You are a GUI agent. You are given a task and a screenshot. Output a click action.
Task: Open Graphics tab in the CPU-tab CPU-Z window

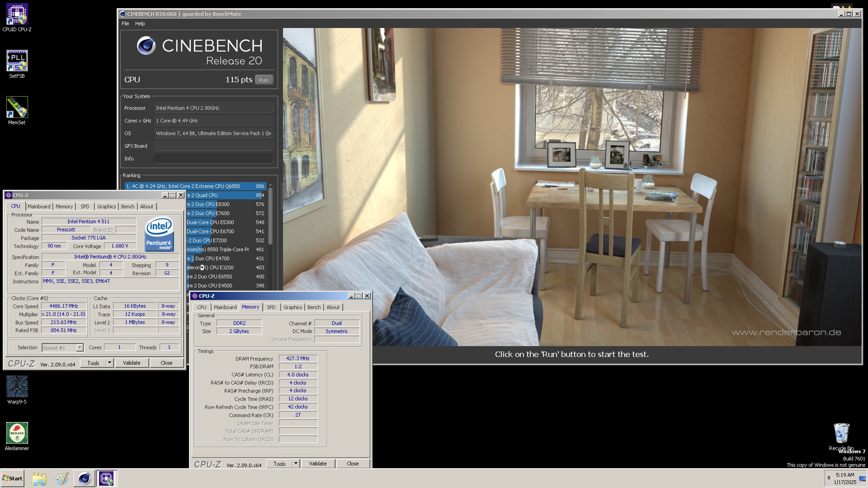(107, 206)
